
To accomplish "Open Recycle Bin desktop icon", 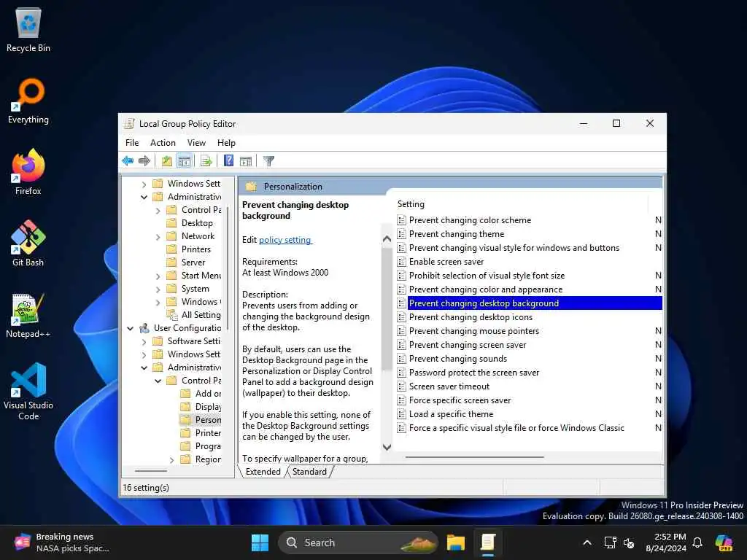I will point(28,29).
